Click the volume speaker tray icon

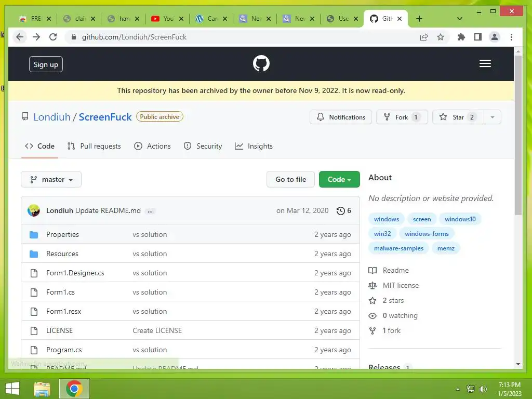click(x=483, y=389)
